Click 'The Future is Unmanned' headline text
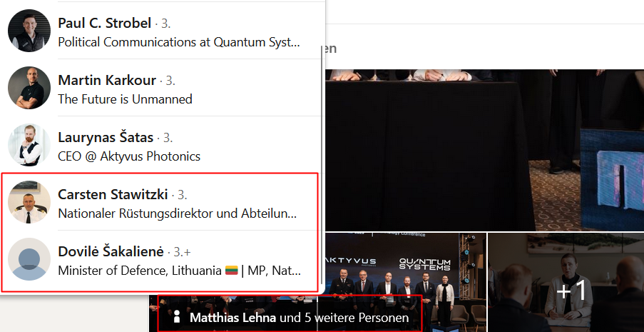Image resolution: width=644 pixels, height=332 pixels. pos(125,99)
